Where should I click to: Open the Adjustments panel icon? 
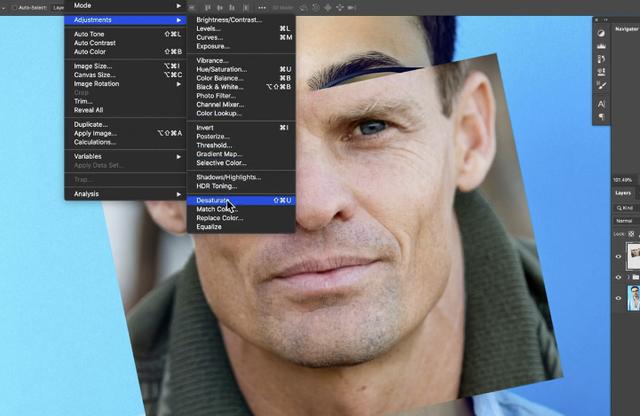[x=601, y=33]
